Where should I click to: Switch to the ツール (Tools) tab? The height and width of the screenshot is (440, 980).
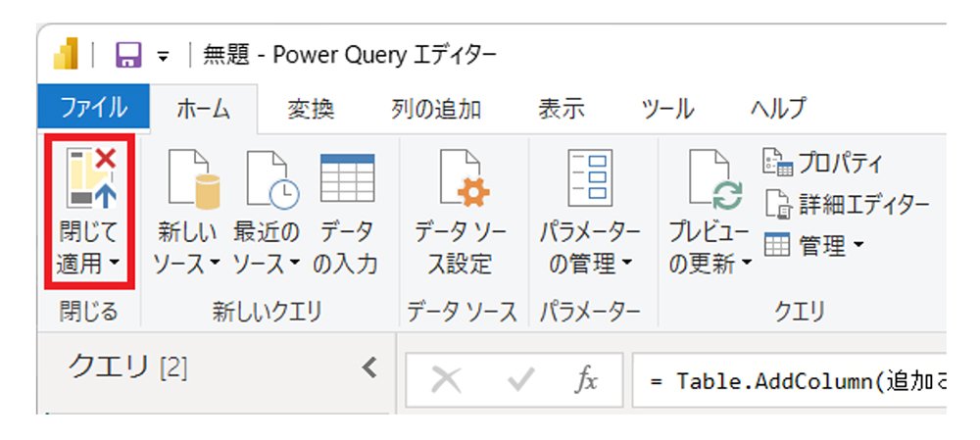point(667,110)
